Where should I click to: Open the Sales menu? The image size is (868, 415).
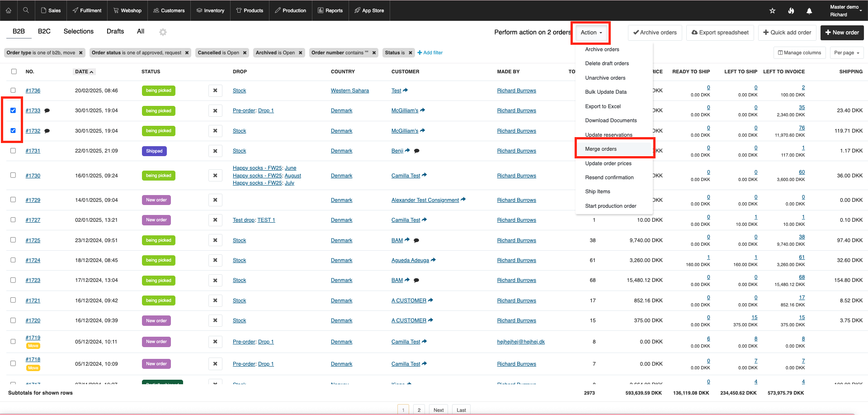point(51,10)
